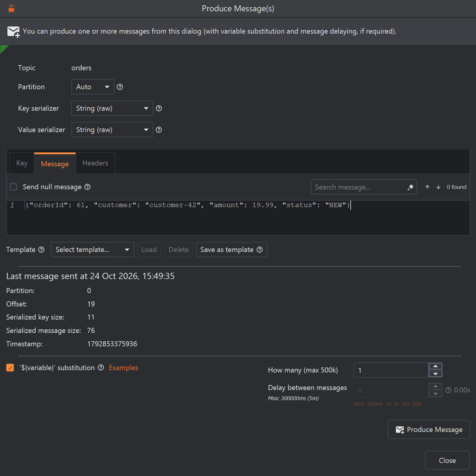
Task: Click the variable substitution help icon
Action: point(101,367)
